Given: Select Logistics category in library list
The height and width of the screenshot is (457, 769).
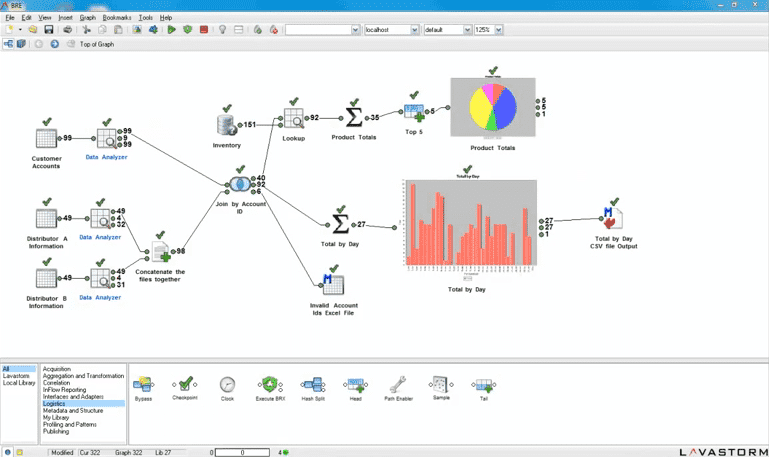Looking at the screenshot, I should tap(54, 404).
